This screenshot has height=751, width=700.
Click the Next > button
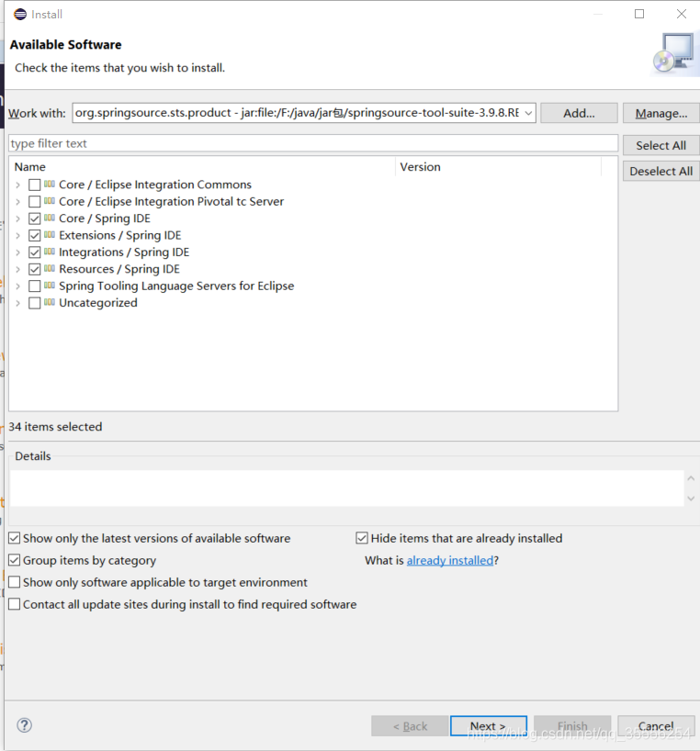click(x=488, y=726)
